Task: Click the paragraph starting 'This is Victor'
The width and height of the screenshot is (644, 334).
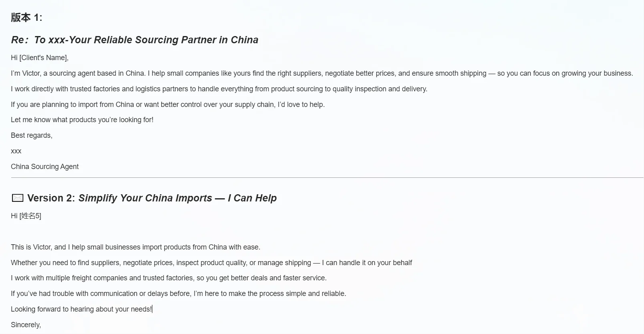Action: coord(135,247)
